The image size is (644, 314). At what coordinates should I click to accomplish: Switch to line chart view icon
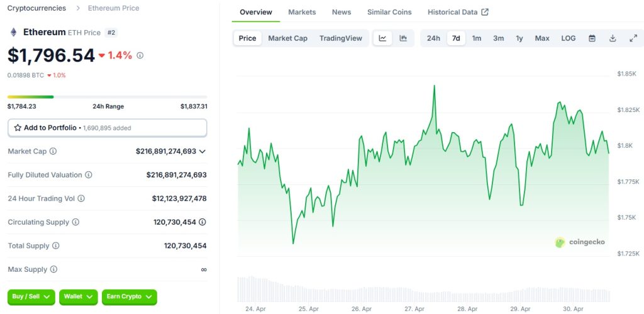382,38
